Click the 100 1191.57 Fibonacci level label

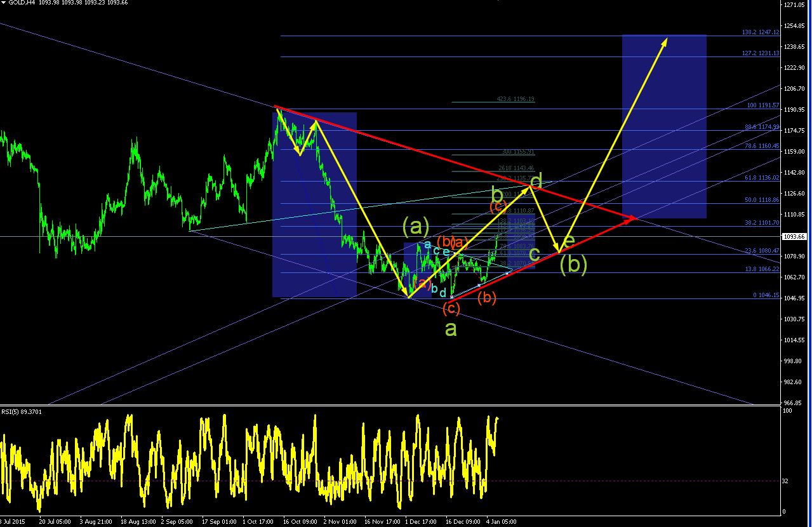coord(763,105)
